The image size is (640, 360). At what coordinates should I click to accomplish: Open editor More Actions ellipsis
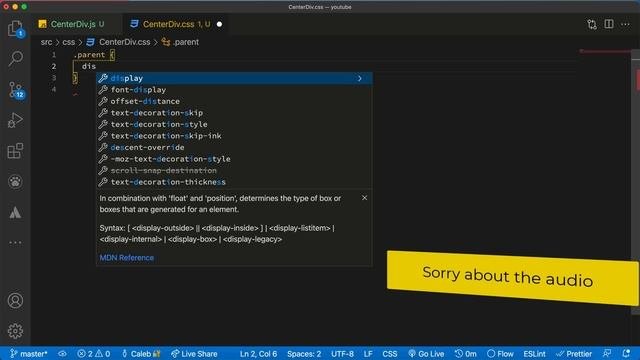[625, 24]
